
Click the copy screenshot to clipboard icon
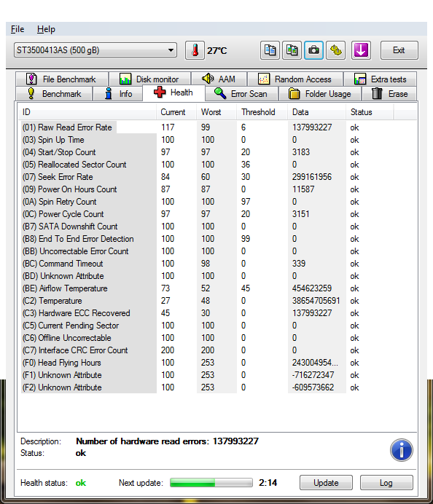pos(292,50)
